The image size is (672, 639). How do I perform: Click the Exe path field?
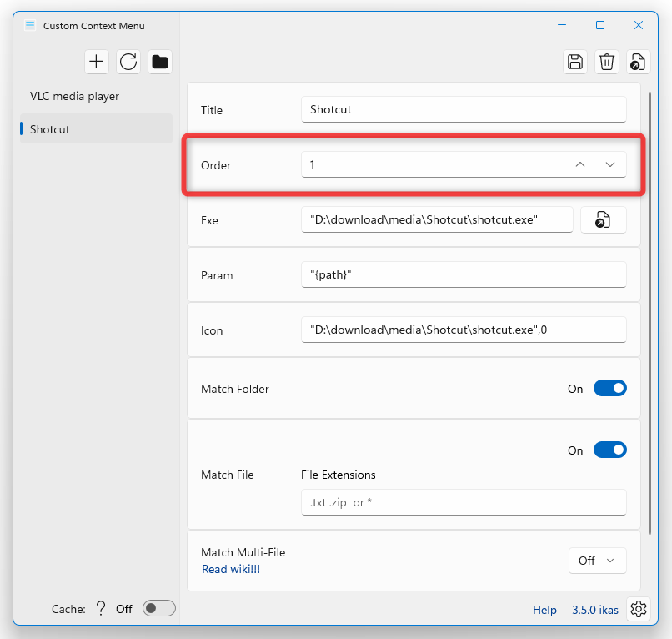(x=437, y=219)
